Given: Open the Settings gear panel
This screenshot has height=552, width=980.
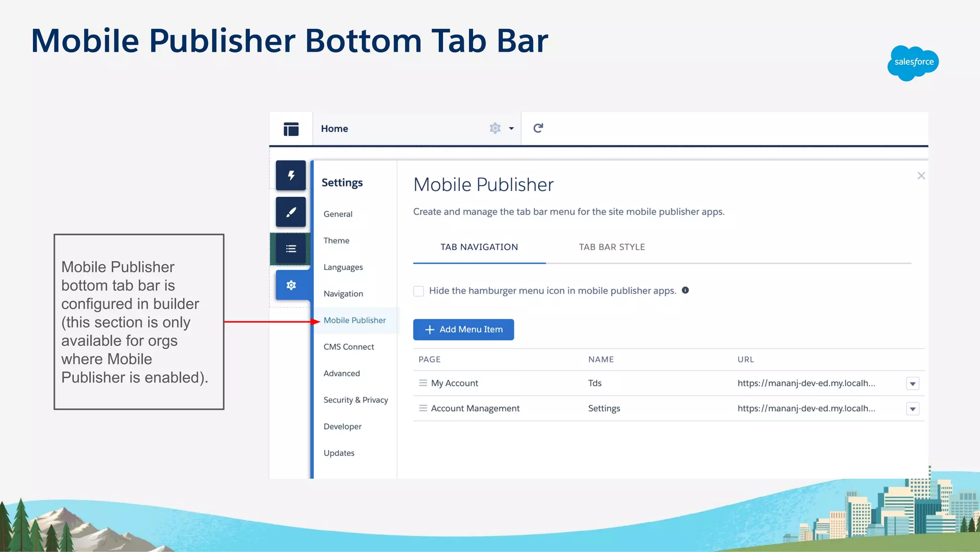Looking at the screenshot, I should [290, 285].
